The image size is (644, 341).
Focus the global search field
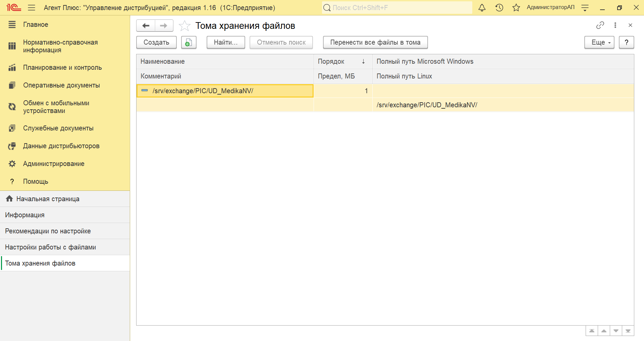[x=397, y=8]
